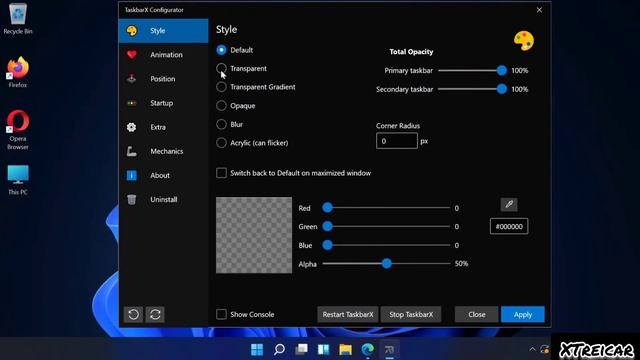
Task: Choose Transparent Gradient style
Action: [221, 87]
